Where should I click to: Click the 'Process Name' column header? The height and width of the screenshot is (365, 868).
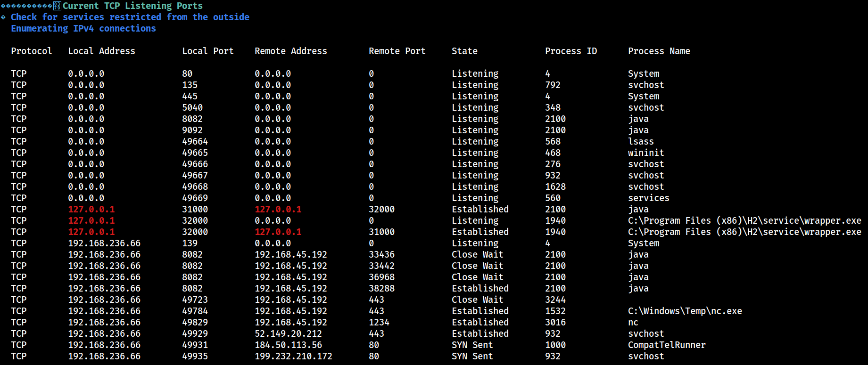pyautogui.click(x=659, y=51)
